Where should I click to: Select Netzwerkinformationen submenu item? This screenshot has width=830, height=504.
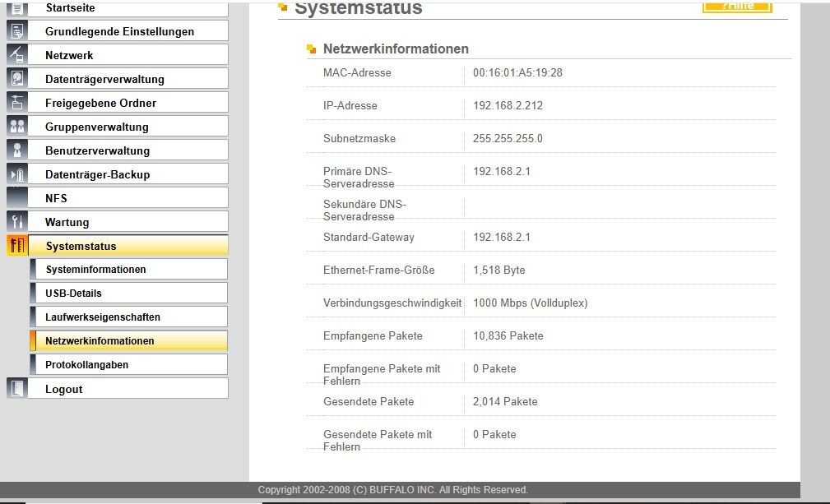pyautogui.click(x=129, y=340)
